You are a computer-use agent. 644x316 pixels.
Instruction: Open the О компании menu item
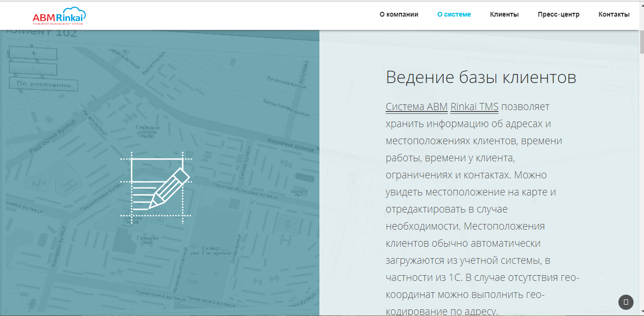[x=399, y=14]
